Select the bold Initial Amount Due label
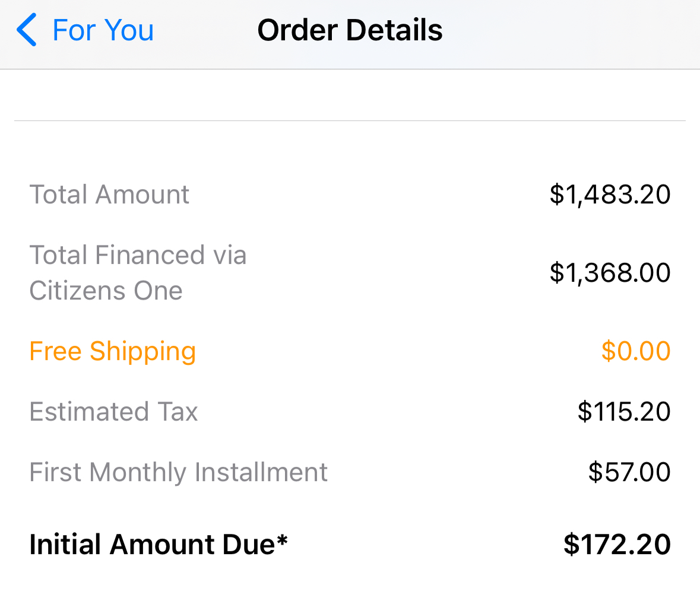 click(152, 545)
